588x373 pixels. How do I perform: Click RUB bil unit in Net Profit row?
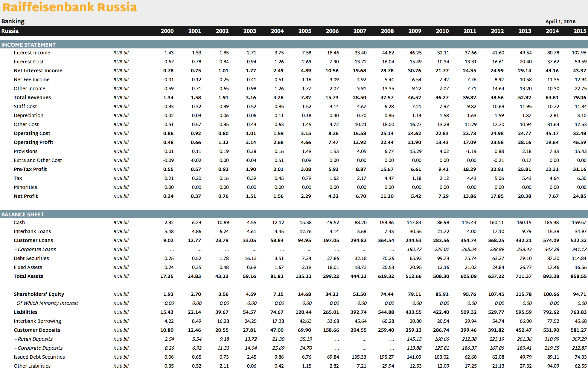121,196
